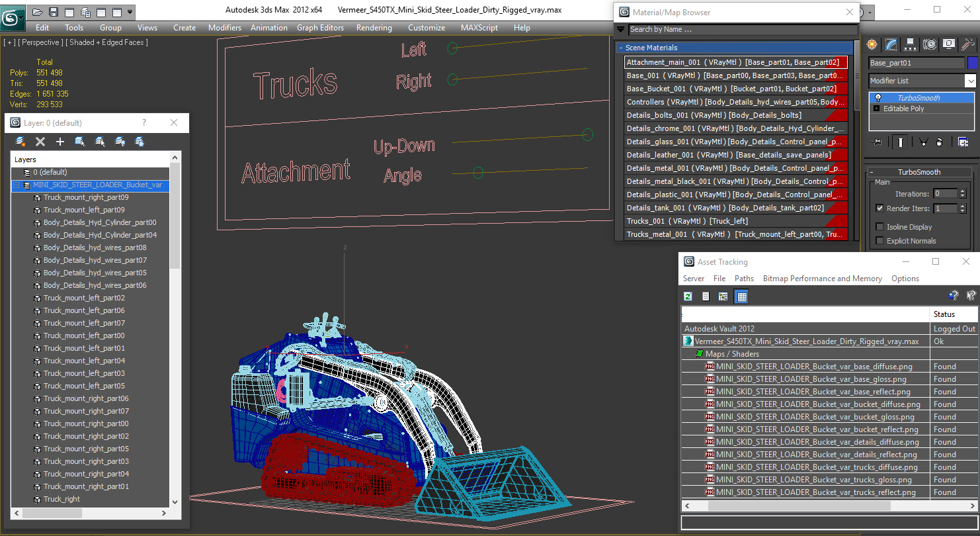Open the 3ds Max application menu logo

13,17
